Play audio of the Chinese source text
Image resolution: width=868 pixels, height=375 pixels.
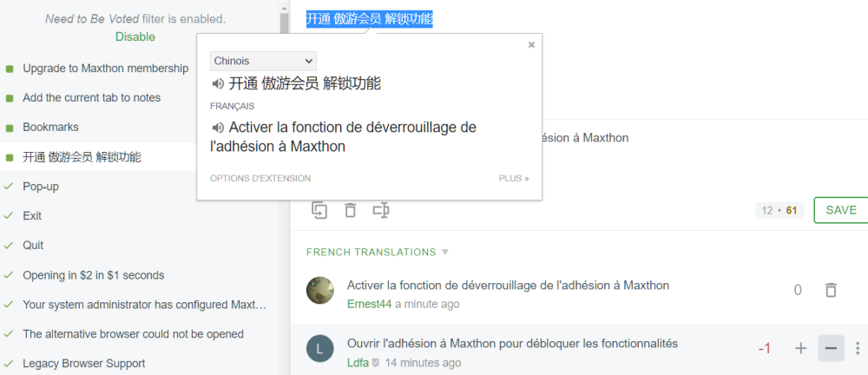(218, 84)
